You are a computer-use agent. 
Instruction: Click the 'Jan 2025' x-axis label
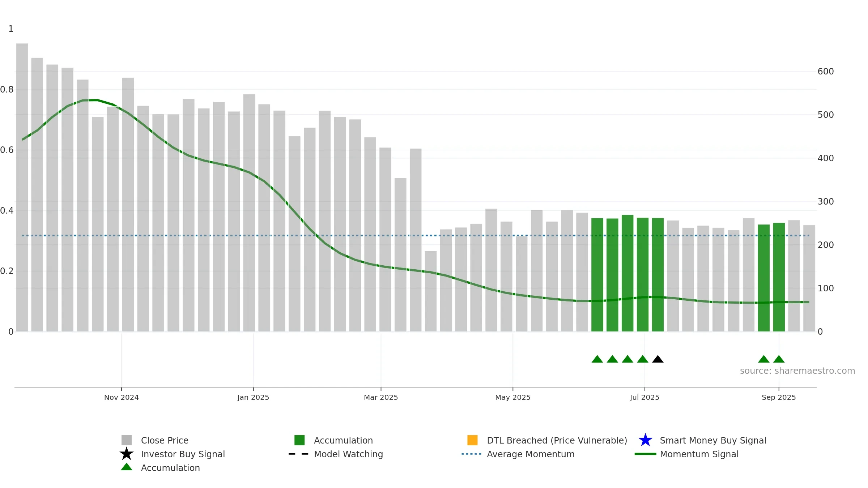[253, 397]
